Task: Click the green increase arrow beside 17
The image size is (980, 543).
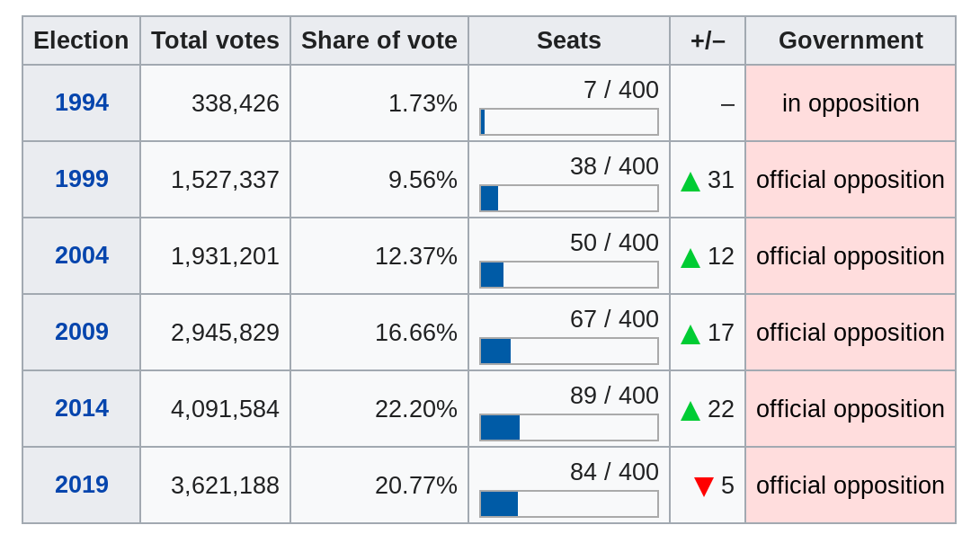Action: click(x=690, y=334)
